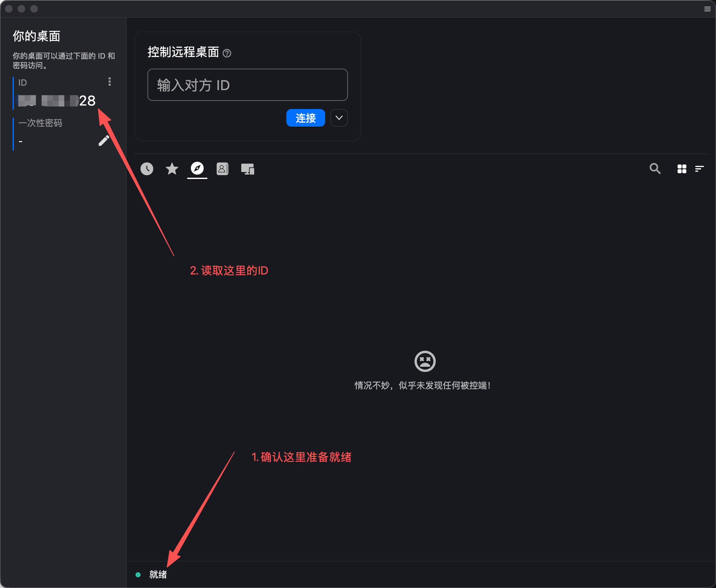
Task: Toggle grid view of peer cards
Action: 682,169
